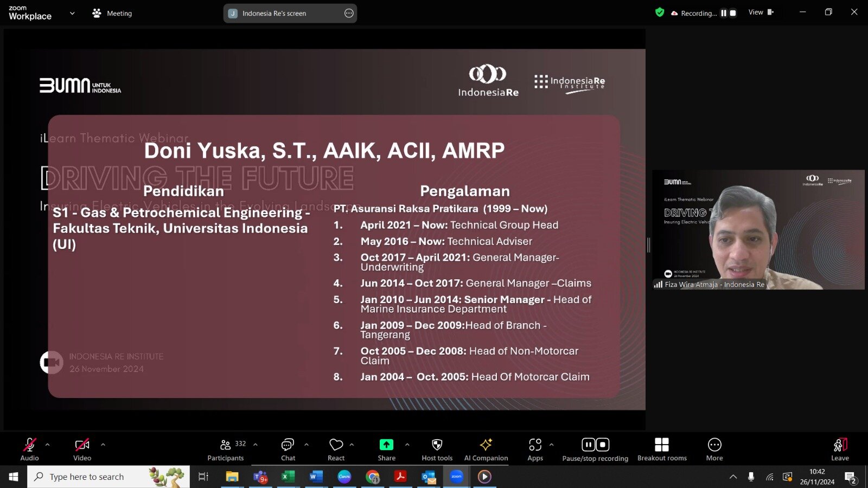
Task: Open screen share options ellipsis
Action: pyautogui.click(x=349, y=13)
